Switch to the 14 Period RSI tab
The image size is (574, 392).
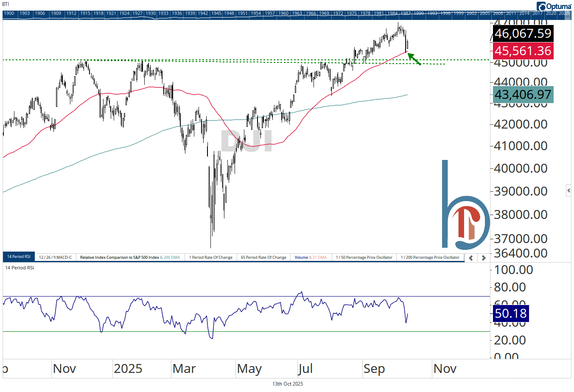[x=19, y=257]
